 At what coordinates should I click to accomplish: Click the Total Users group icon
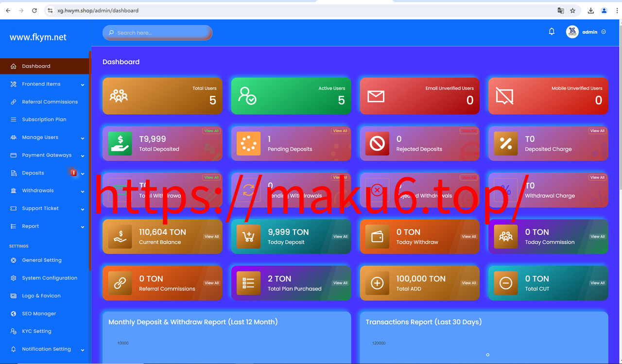tap(119, 95)
